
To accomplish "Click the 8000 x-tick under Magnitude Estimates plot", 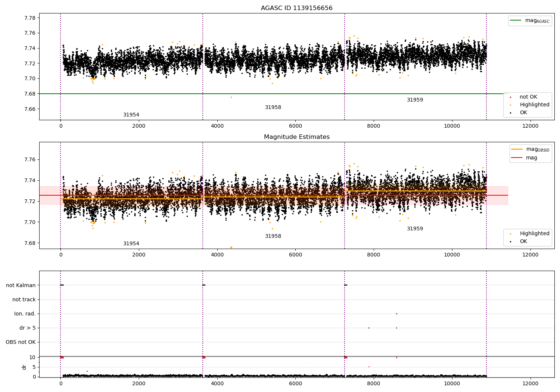I will point(374,255).
